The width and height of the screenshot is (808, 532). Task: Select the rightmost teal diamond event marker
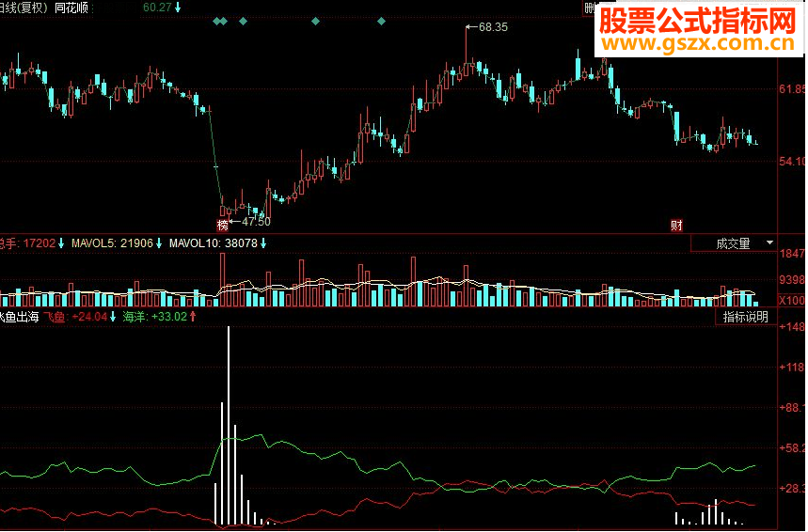[x=381, y=21]
